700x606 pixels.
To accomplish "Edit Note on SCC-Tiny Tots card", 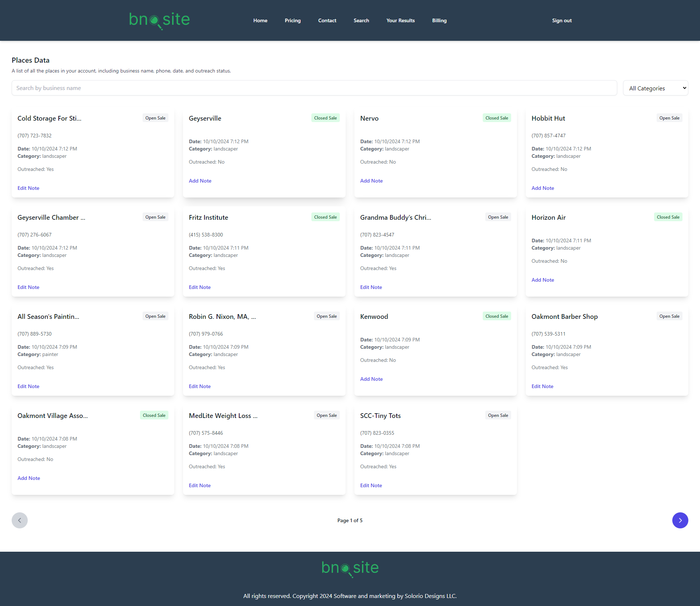I will (371, 485).
